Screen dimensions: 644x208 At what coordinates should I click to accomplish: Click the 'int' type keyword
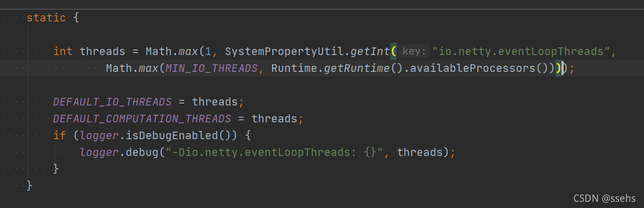(x=63, y=51)
